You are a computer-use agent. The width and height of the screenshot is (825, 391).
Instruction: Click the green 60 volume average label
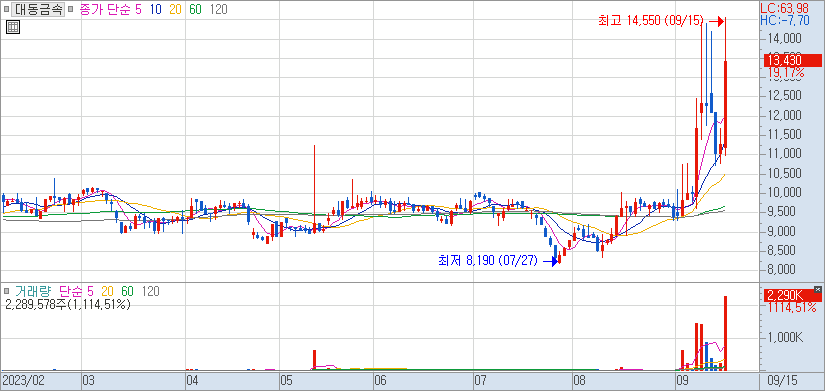(127, 291)
